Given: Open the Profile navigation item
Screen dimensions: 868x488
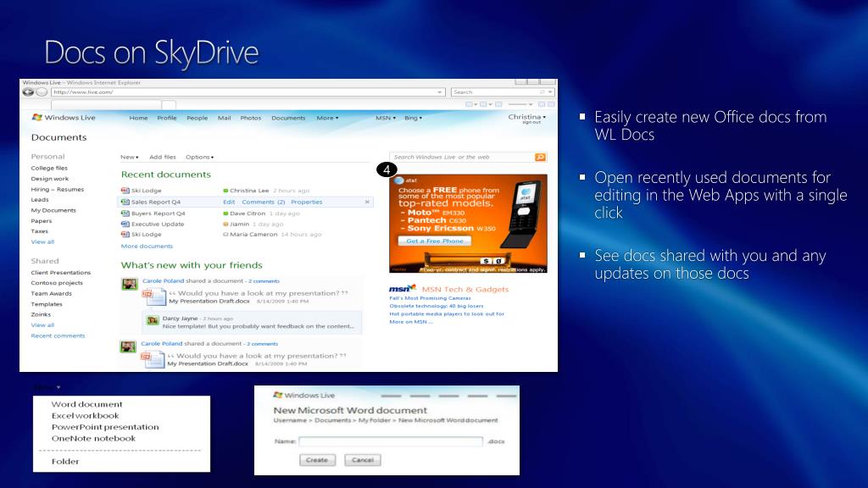Looking at the screenshot, I should (167, 118).
